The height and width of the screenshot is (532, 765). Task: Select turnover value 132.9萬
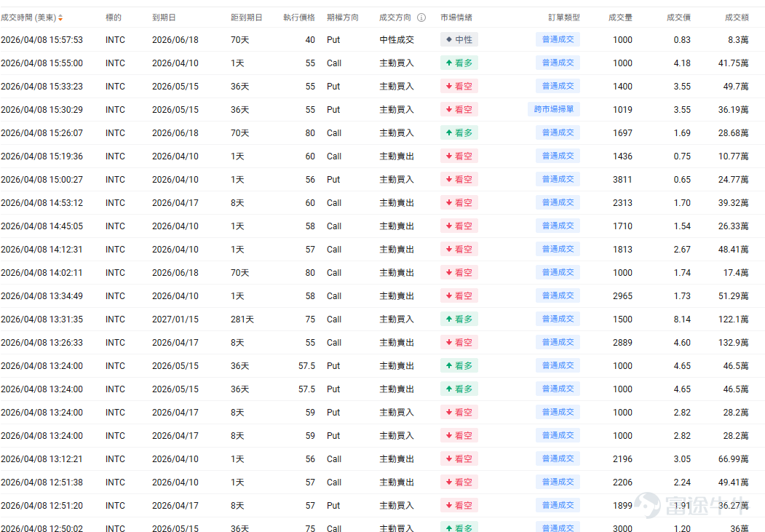733,343
